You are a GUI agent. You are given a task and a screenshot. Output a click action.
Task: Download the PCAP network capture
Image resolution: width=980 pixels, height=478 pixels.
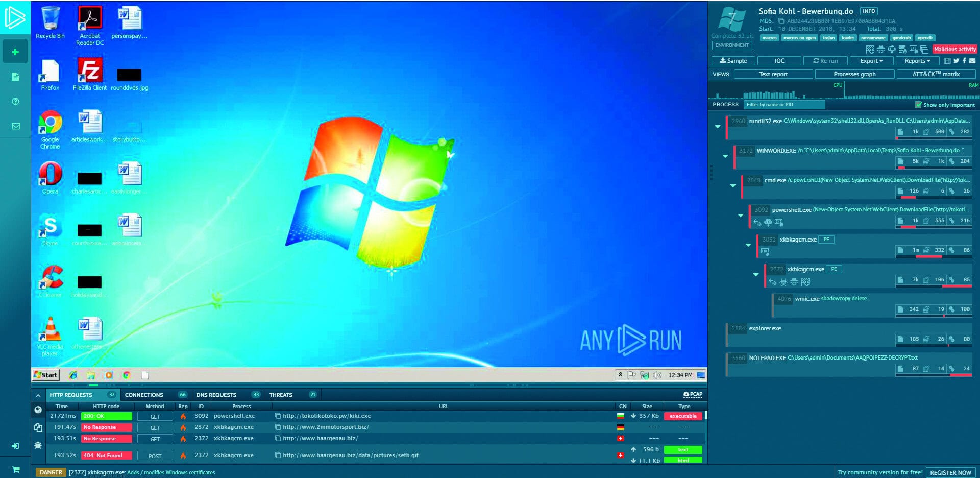(x=693, y=394)
